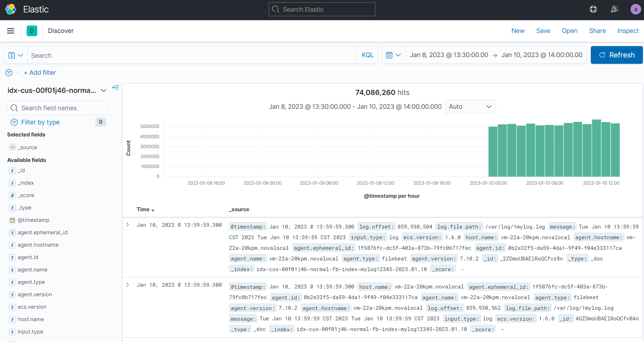Viewport: 644px width, 342px height.
Task: Click the agent.version field type icon
Action: pos(12,295)
